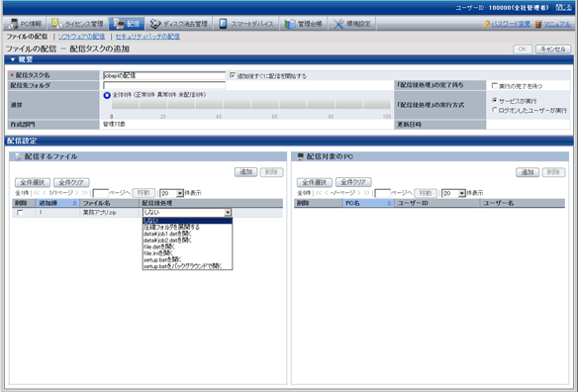Screen dimensions: 578x392
Task: Open the 管理台帳 tab
Action: click(303, 24)
